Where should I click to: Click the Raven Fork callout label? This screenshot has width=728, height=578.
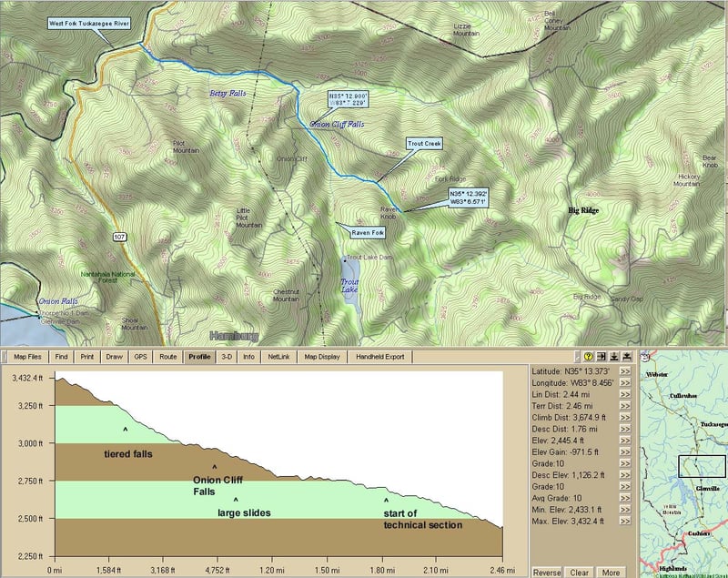(x=368, y=233)
